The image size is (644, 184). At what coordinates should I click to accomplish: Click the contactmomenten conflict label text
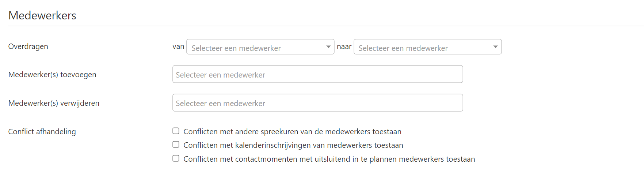[x=329, y=159]
